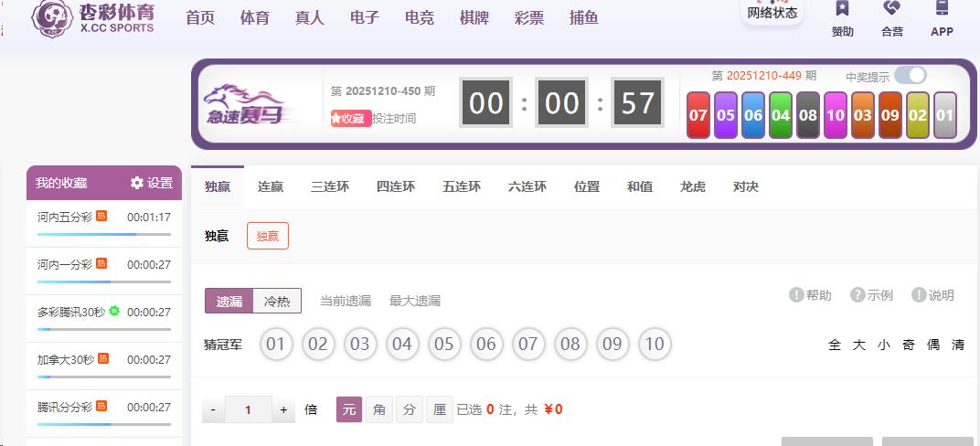Viewport: 980px width, 446px height.
Task: Open 河内五分彩 from favorites list
Action: pyautogui.click(x=65, y=217)
